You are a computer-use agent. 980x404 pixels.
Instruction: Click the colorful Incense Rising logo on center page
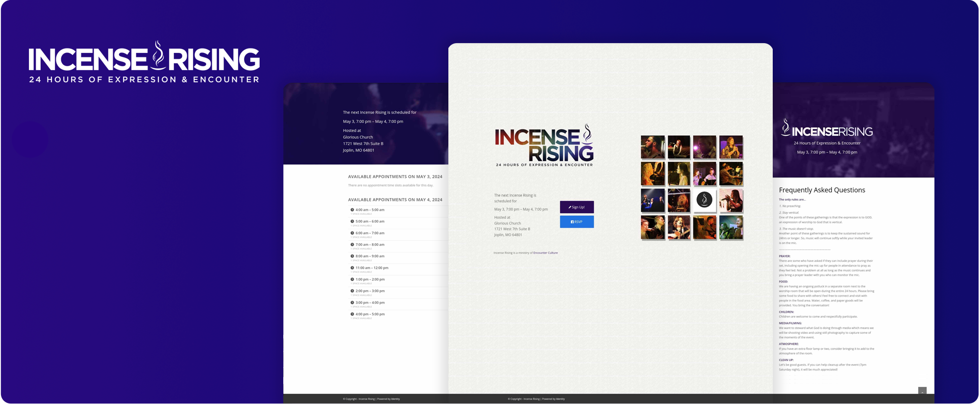544,145
